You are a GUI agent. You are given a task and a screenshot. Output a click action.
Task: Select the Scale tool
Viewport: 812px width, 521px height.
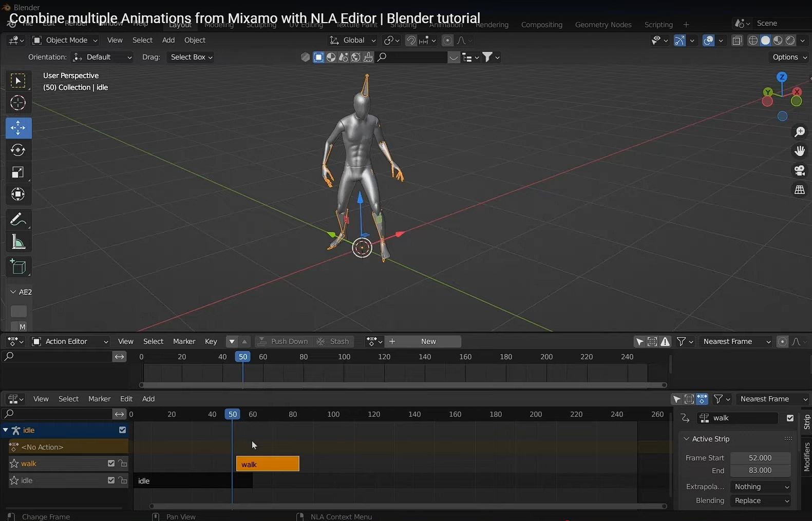18,172
